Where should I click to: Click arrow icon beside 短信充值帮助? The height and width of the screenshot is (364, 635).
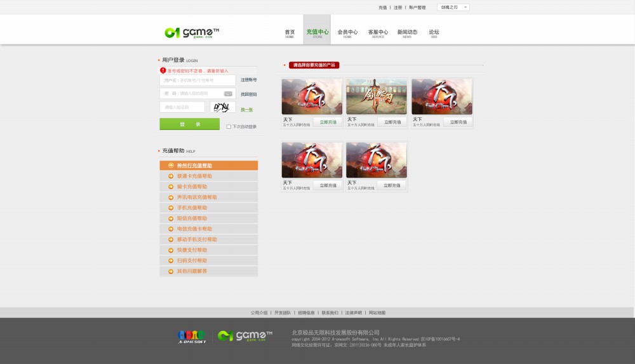(171, 218)
